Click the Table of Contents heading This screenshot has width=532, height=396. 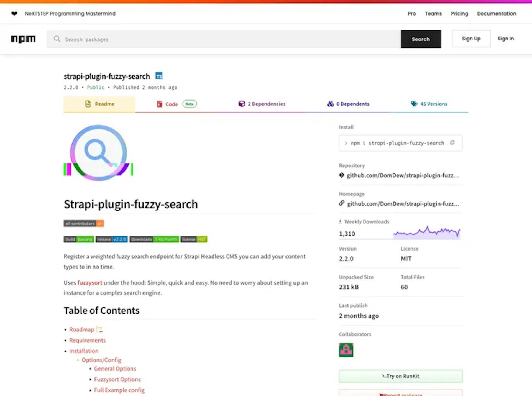pyautogui.click(x=102, y=311)
